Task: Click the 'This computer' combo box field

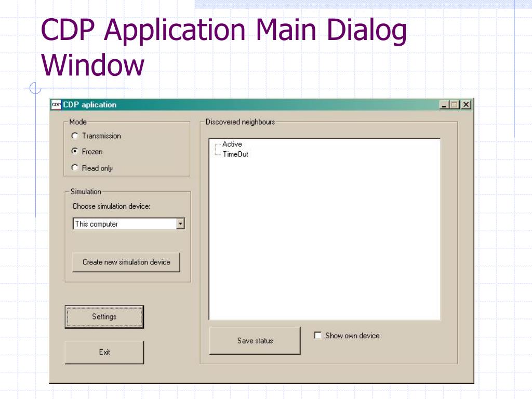Action: (x=129, y=223)
